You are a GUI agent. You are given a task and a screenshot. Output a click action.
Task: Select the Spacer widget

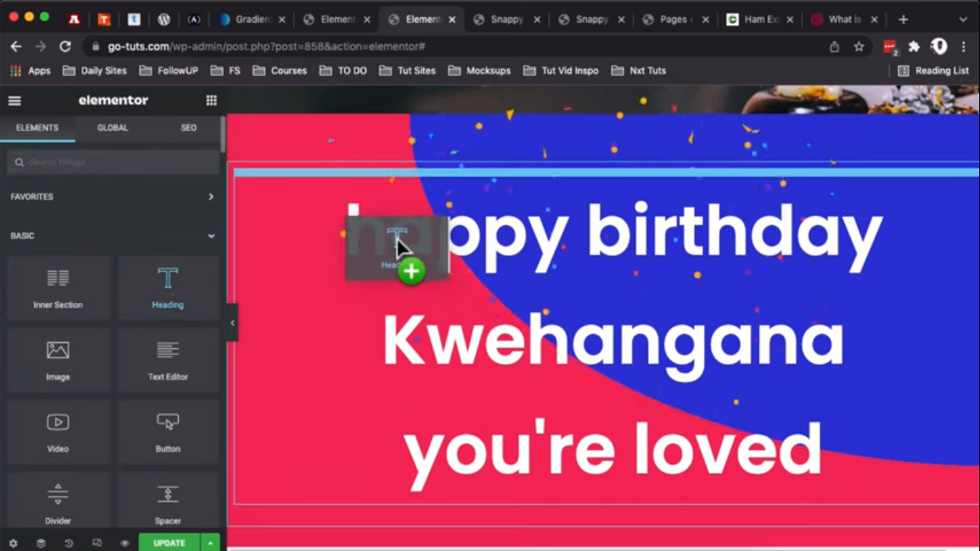[168, 501]
